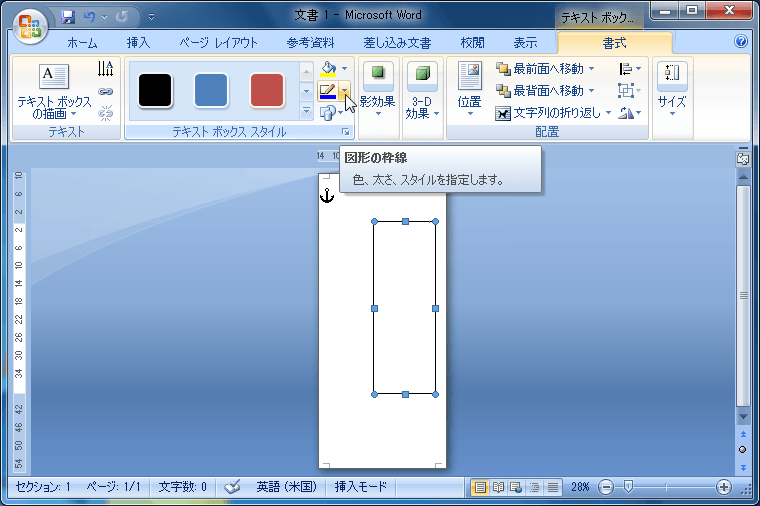
Task: Open the Customize Quick Access Toolbar dropdown
Action: pos(151,17)
